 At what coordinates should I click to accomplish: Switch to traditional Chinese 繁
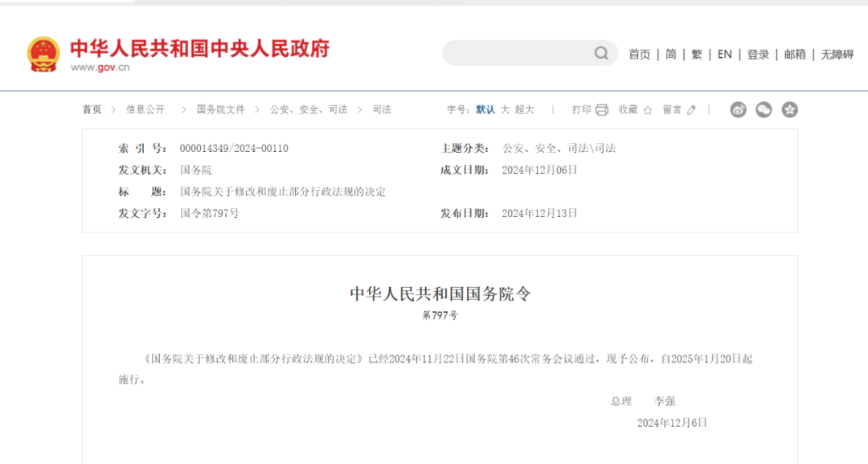click(x=697, y=54)
